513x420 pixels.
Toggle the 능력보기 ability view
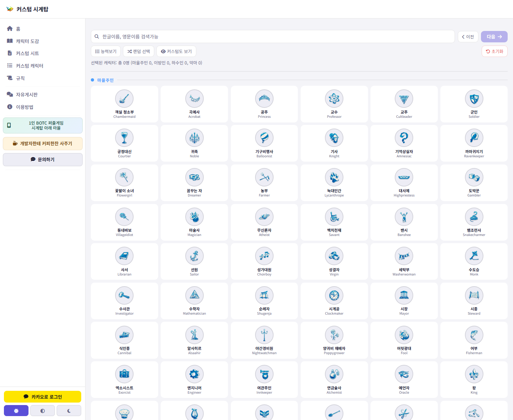(x=106, y=51)
